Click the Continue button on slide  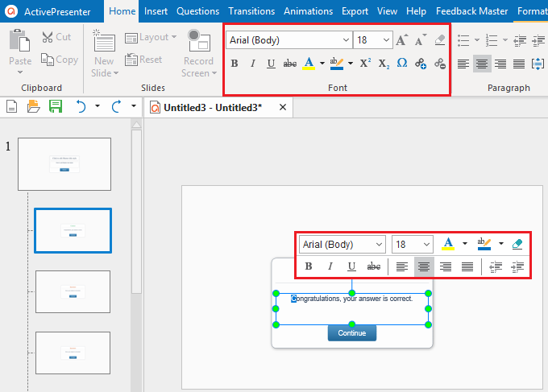(352, 333)
